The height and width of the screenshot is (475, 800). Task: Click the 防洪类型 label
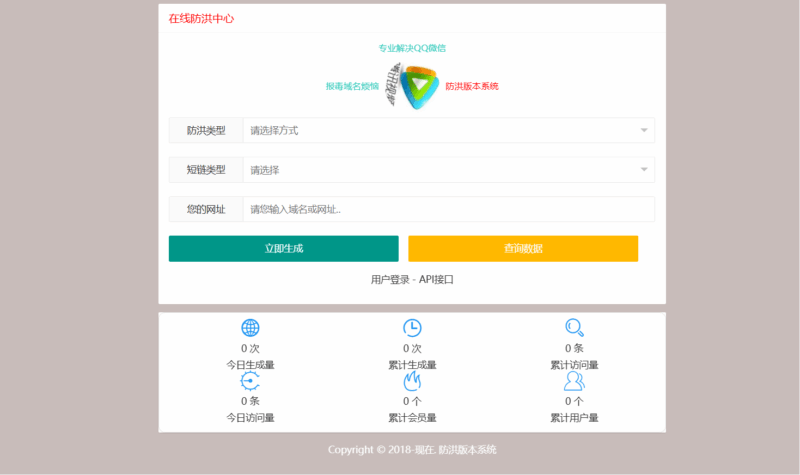[206, 131]
